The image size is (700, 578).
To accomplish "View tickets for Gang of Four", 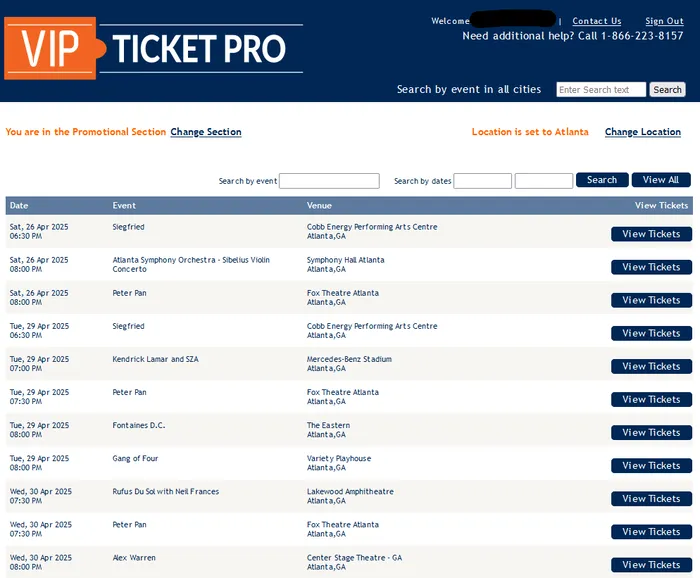I will [x=651, y=466].
